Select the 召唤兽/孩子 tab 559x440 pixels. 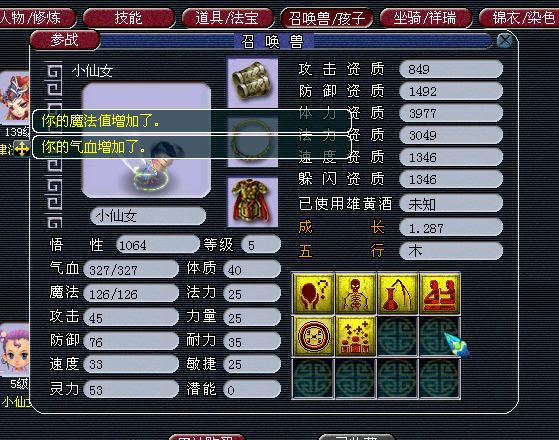(327, 18)
